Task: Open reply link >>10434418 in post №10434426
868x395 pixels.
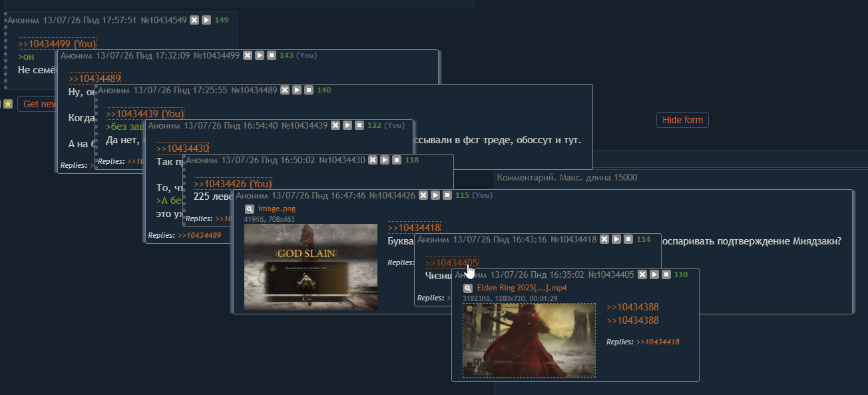Action: [x=414, y=228]
